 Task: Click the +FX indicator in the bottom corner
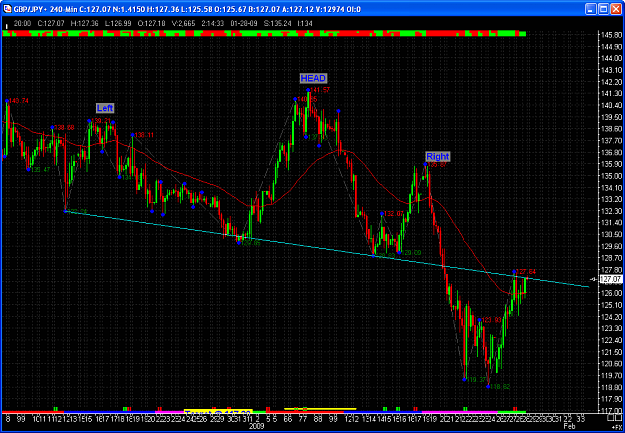point(617,426)
